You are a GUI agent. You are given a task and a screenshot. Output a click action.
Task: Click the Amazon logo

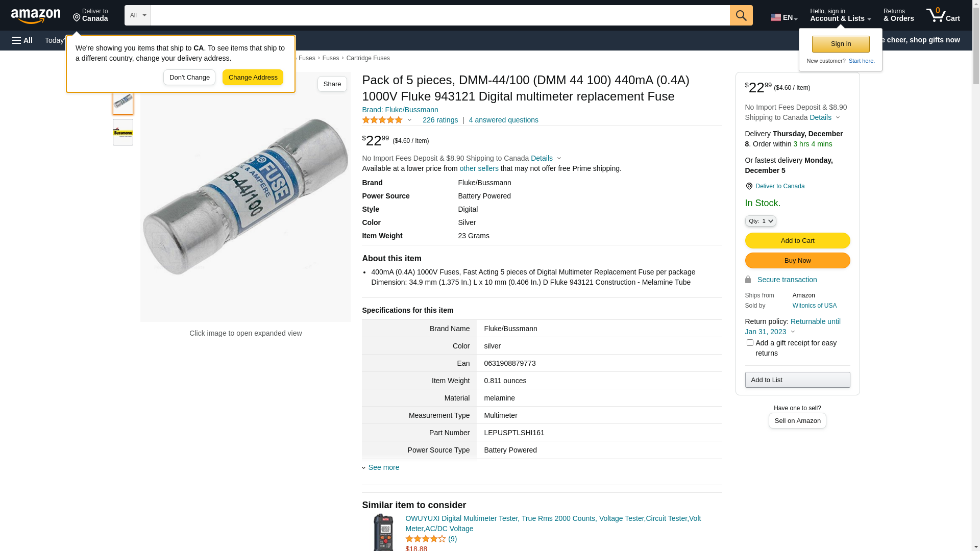click(36, 16)
